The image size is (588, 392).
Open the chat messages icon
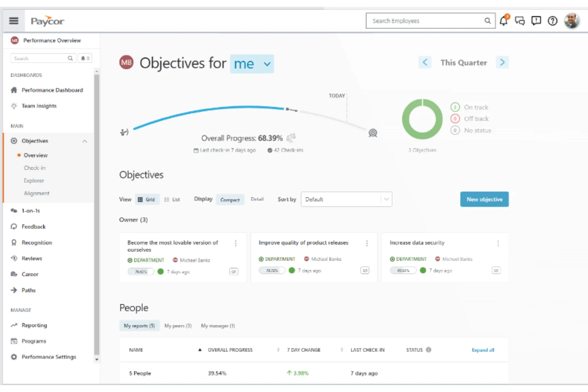[x=519, y=21]
